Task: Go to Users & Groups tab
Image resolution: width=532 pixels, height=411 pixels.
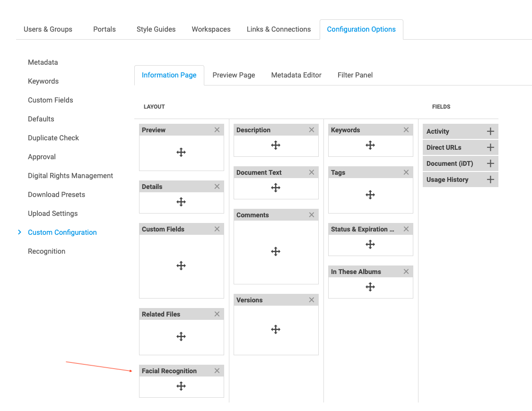Action: (48, 29)
